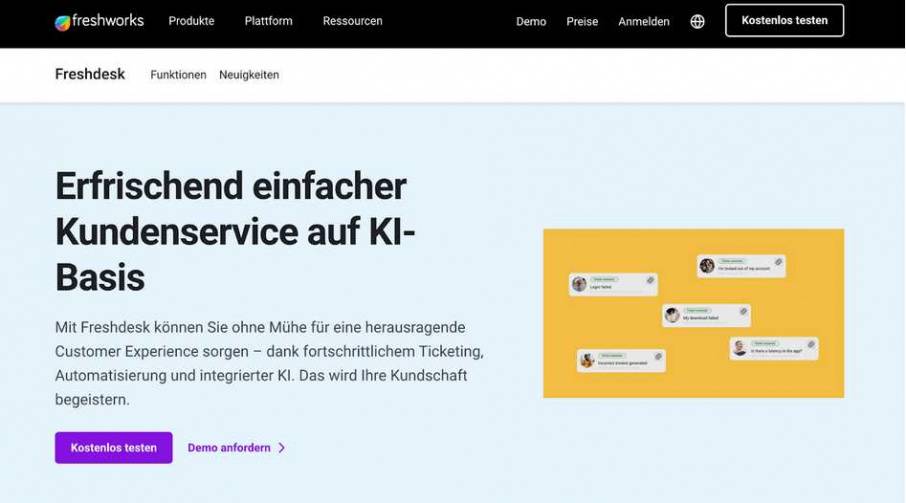This screenshot has height=503, width=906.
Task: Open the Preise page in the header
Action: [x=582, y=21]
